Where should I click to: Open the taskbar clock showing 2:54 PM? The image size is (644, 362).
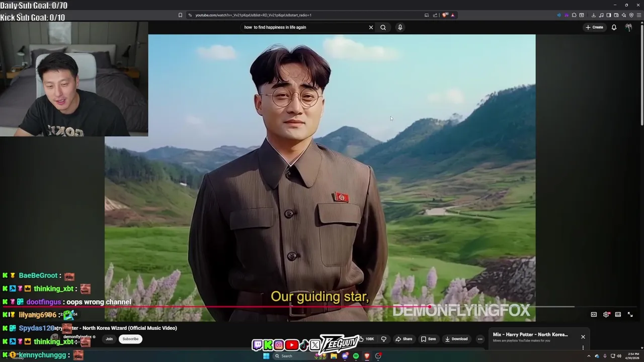(x=632, y=356)
